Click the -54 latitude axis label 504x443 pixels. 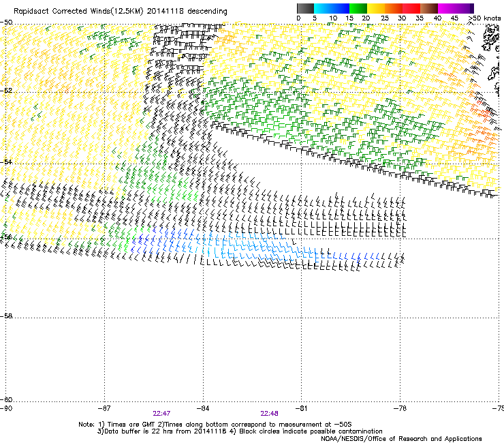point(6,162)
